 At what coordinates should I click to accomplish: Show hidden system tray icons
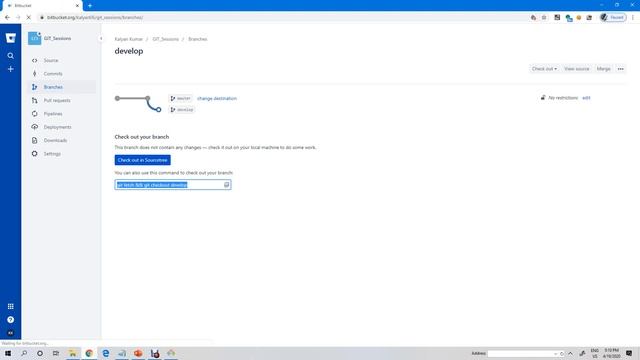pos(571,353)
